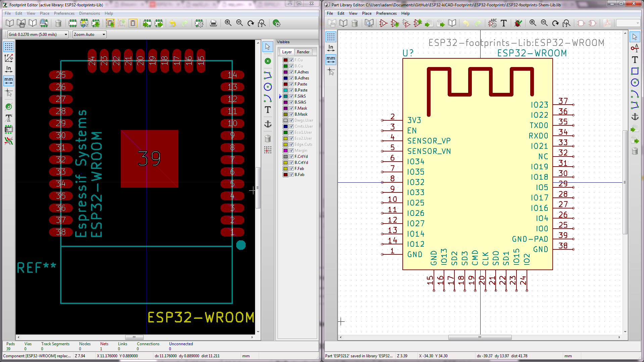Select the add circle tool in Footprint Editor

(268, 87)
